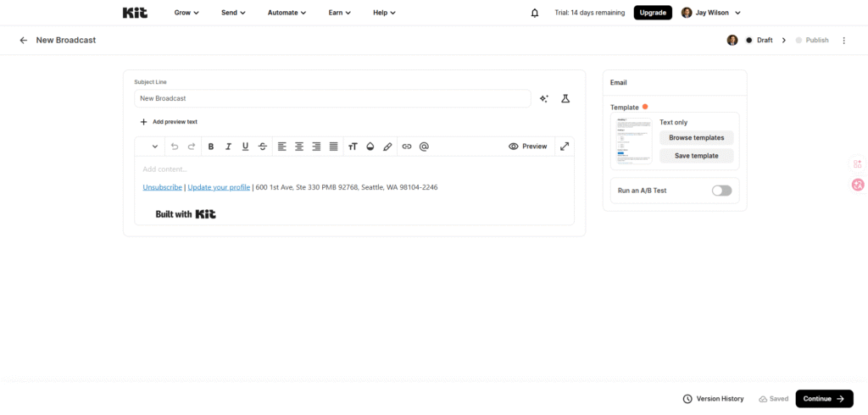
Task: Click the Saved cloud status
Action: point(773,399)
